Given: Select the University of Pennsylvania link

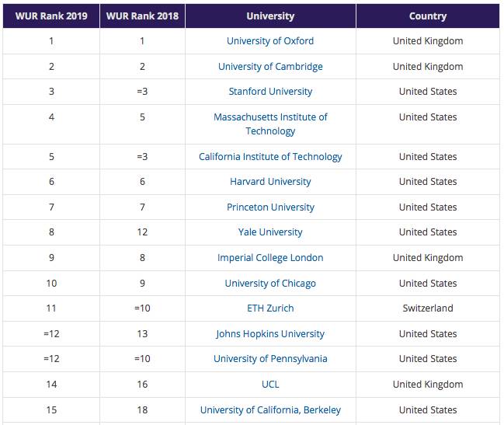Looking at the screenshot, I should (270, 359).
